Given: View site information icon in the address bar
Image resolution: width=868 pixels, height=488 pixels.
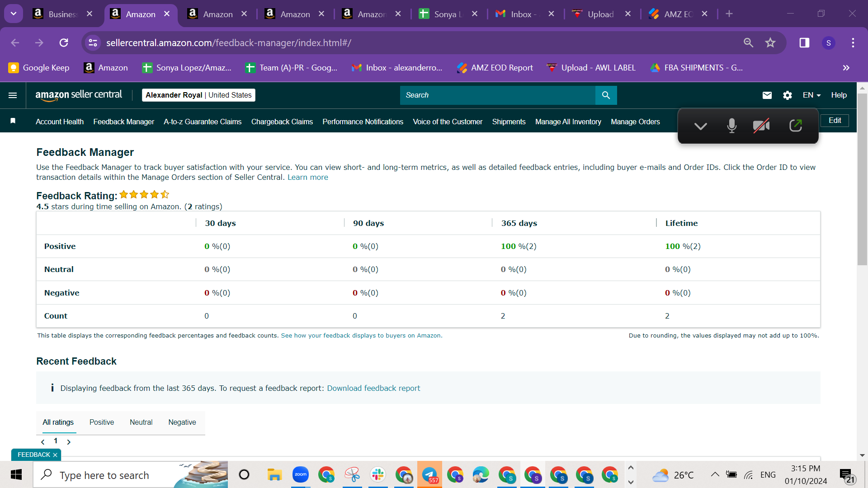Looking at the screenshot, I should pyautogui.click(x=93, y=42).
